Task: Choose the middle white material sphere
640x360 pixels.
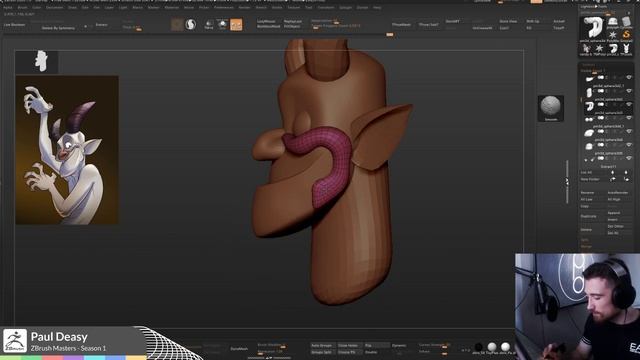Action: pyautogui.click(x=492, y=347)
